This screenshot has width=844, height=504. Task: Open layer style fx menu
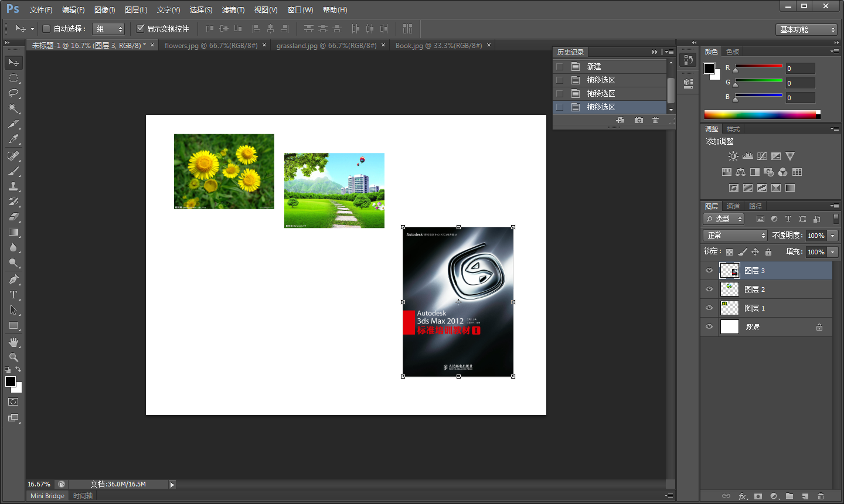pyautogui.click(x=743, y=496)
